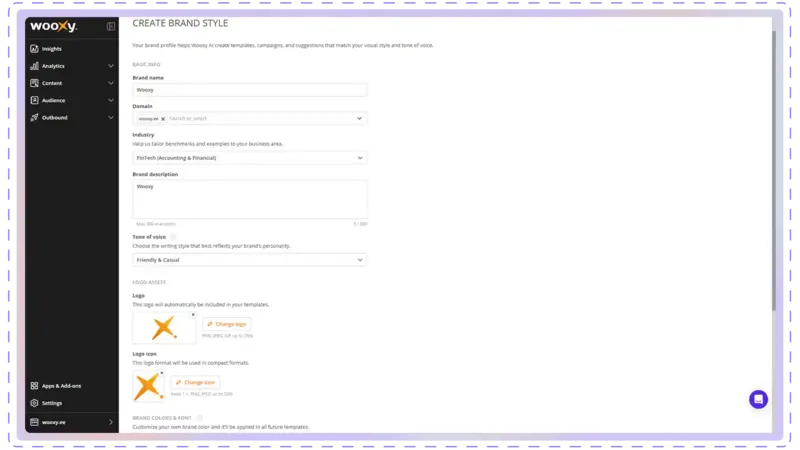Open Apps & Add-ons grid icon

tap(34, 385)
